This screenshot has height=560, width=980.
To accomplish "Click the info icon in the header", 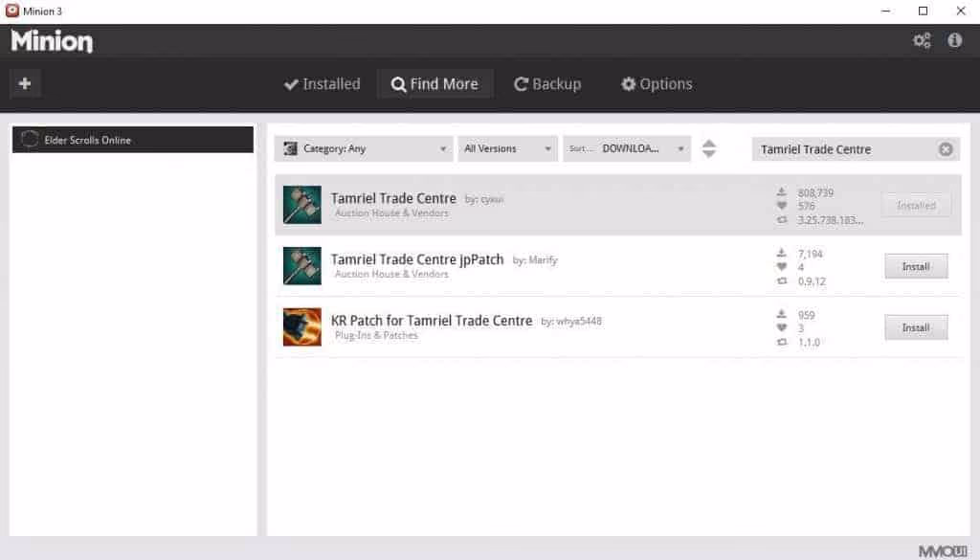I will (x=954, y=40).
